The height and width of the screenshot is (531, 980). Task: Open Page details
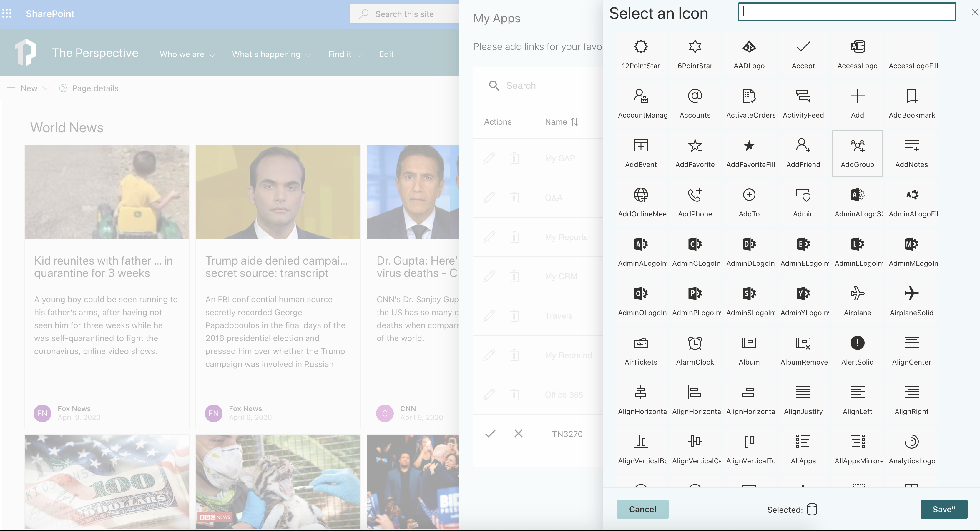coord(89,88)
